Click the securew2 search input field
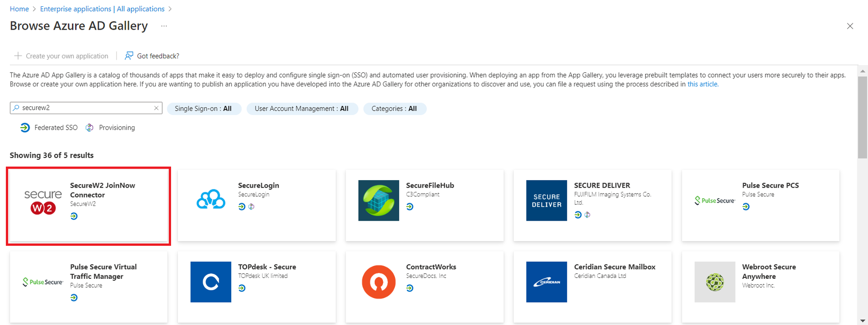The image size is (868, 325). click(86, 108)
